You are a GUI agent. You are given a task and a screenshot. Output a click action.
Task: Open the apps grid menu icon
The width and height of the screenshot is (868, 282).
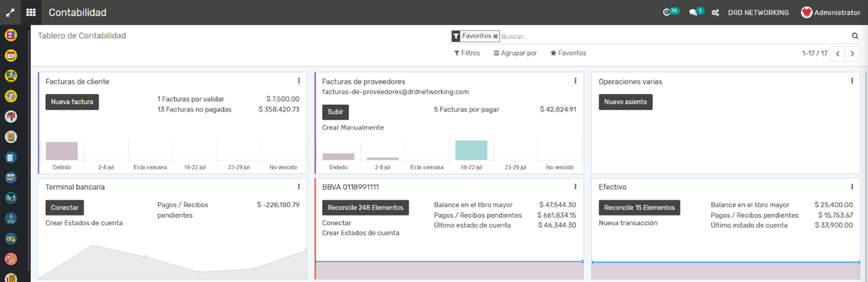(31, 12)
